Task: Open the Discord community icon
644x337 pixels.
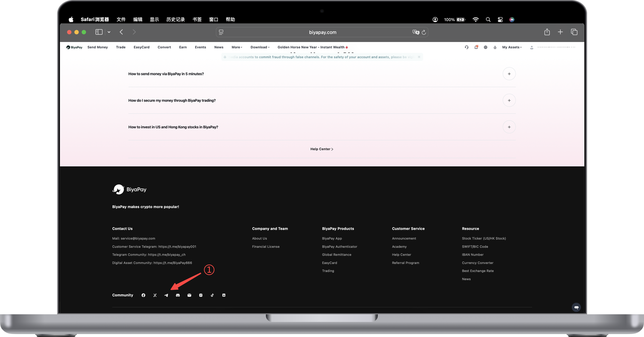Action: [x=178, y=295]
